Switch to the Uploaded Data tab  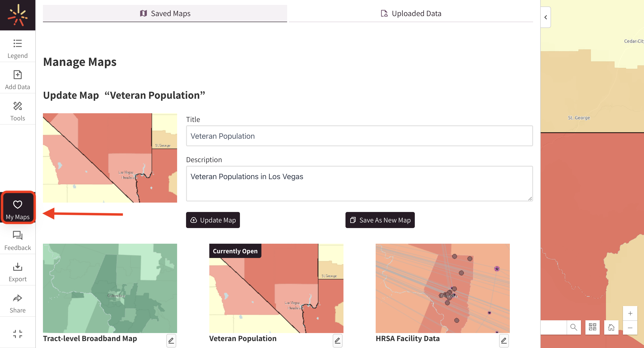coord(411,13)
